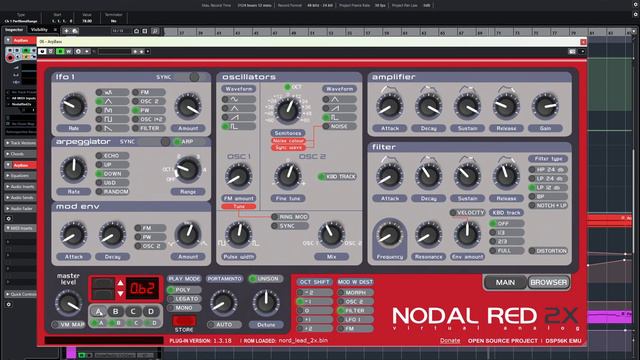This screenshot has height=360, width=640.
Task: Expand Quick Controls section in Inspector
Action: (20, 294)
